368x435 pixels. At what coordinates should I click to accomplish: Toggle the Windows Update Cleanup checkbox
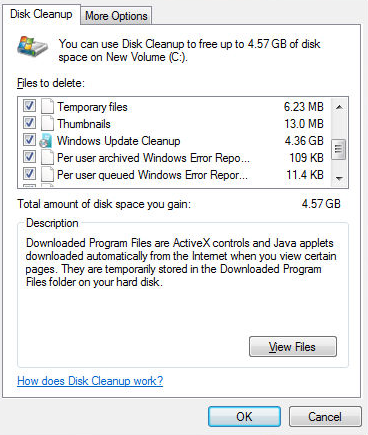point(29,140)
